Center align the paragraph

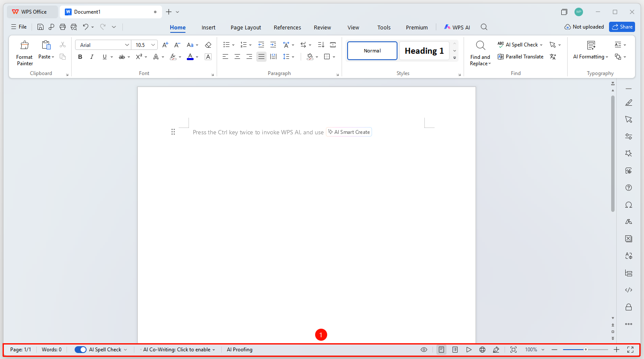(x=237, y=57)
